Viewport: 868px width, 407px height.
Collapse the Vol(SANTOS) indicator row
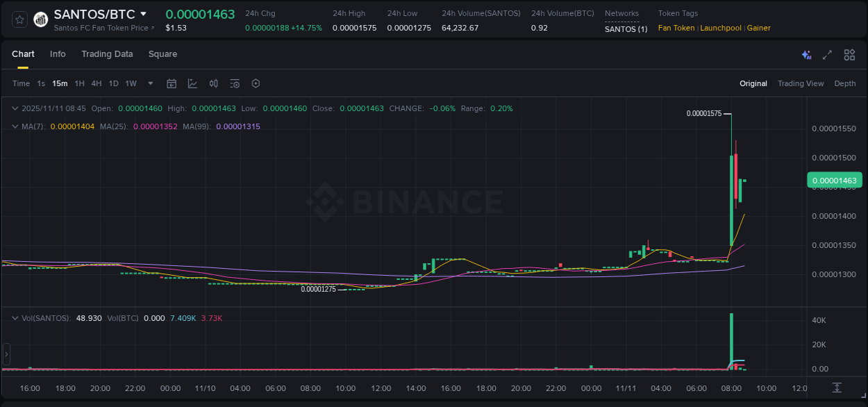pos(15,317)
